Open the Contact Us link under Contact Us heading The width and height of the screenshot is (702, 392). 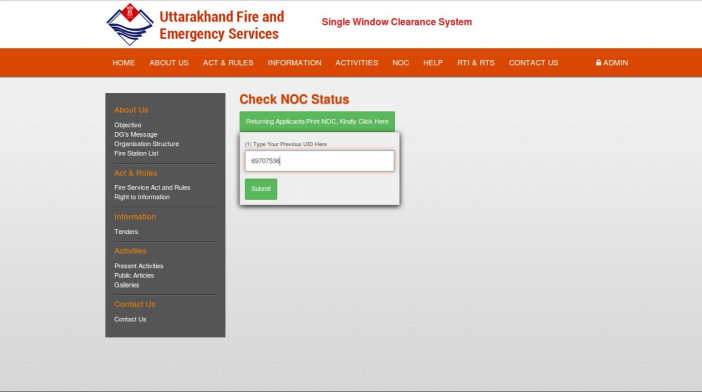130,319
